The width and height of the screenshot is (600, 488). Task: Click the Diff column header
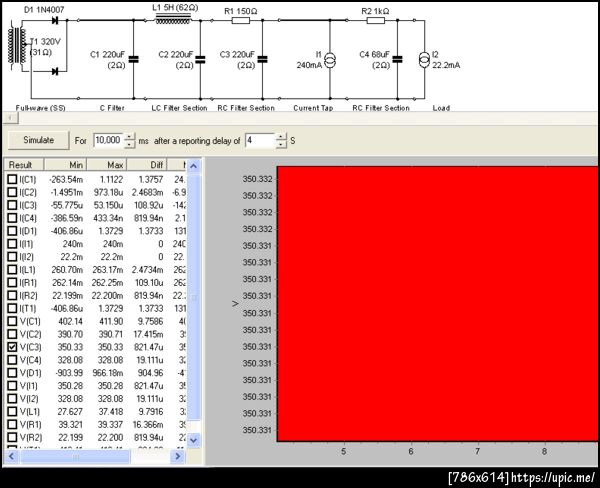click(x=147, y=165)
